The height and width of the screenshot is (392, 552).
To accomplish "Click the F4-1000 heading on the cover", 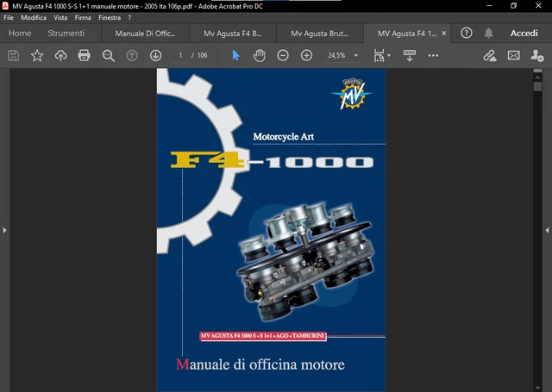I will point(272,160).
